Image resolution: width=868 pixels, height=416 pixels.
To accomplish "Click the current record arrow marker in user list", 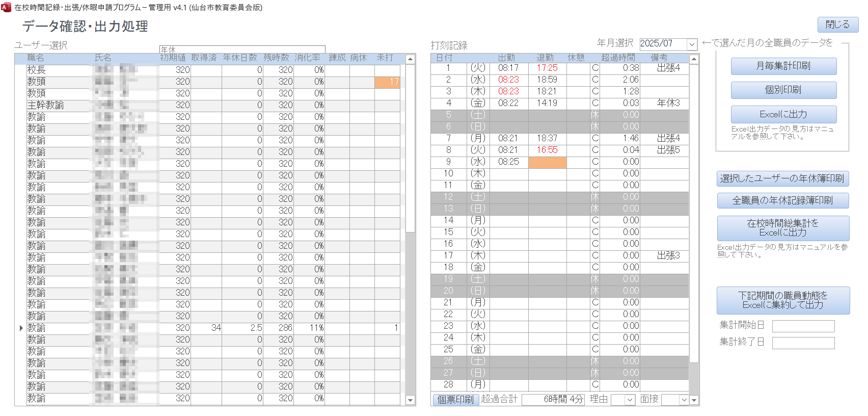I will (21, 328).
